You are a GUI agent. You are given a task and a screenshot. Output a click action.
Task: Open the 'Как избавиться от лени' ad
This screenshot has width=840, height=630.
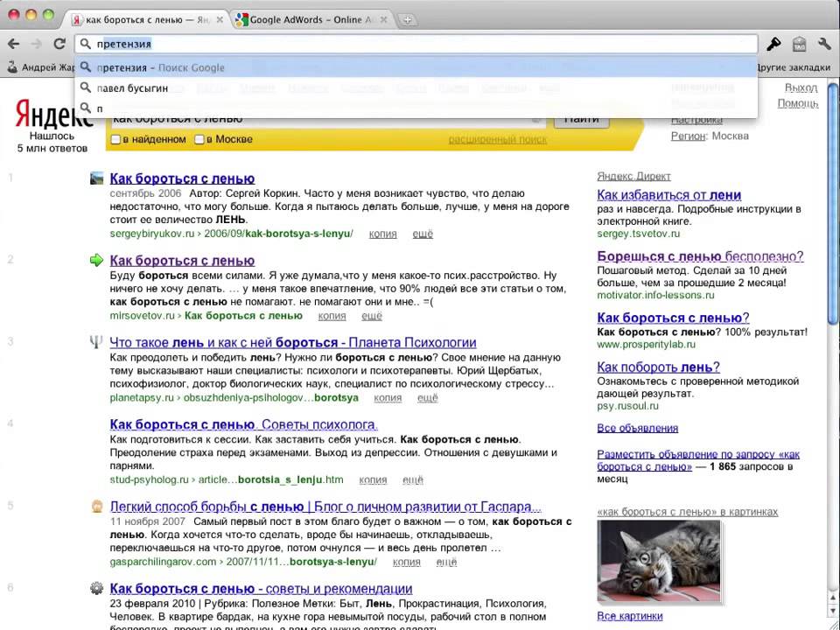(x=669, y=195)
